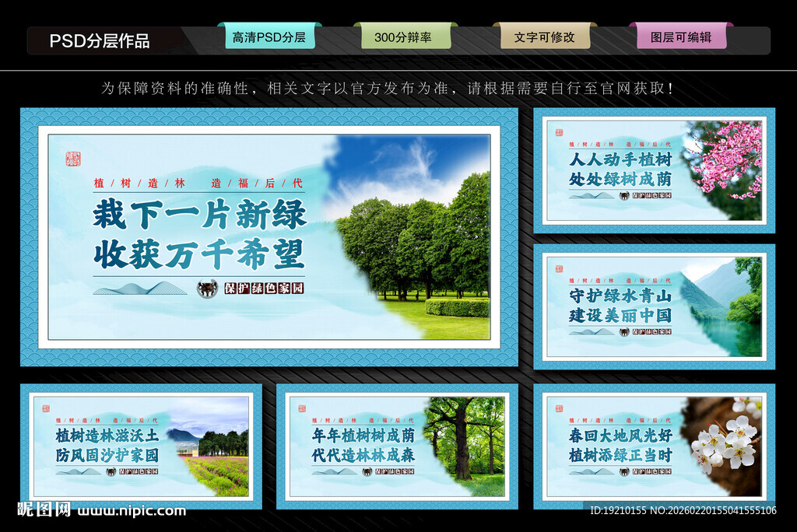Image resolution: width=797 pixels, height=532 pixels.
Task: Select the 防风固沙护家园 text line
Action: pyautogui.click(x=107, y=455)
